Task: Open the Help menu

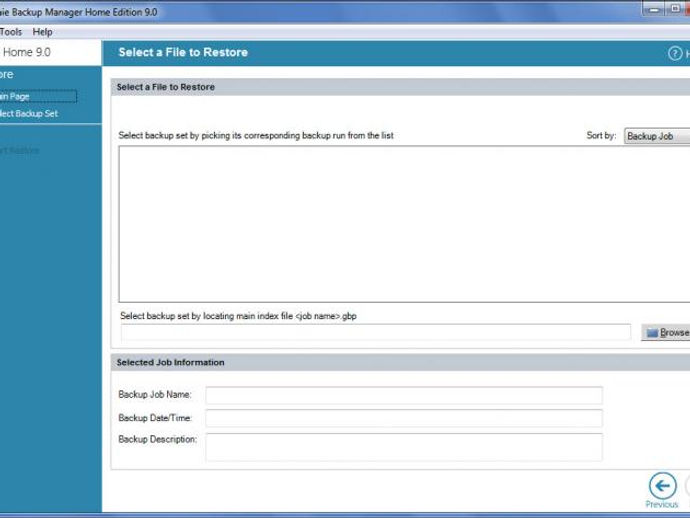Action: pos(42,32)
